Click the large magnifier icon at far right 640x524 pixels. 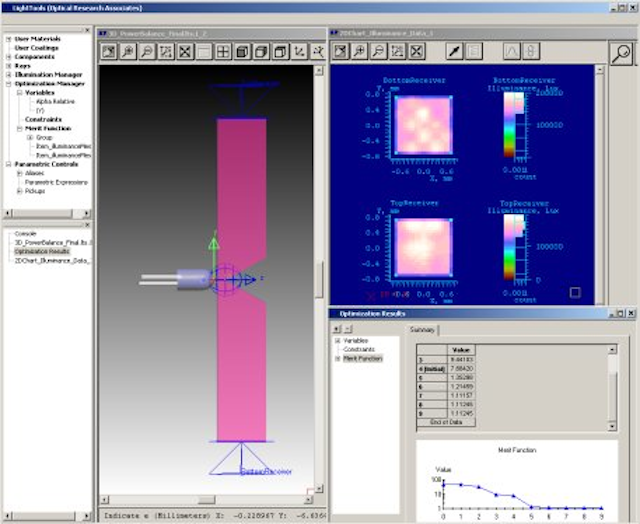[x=621, y=53]
